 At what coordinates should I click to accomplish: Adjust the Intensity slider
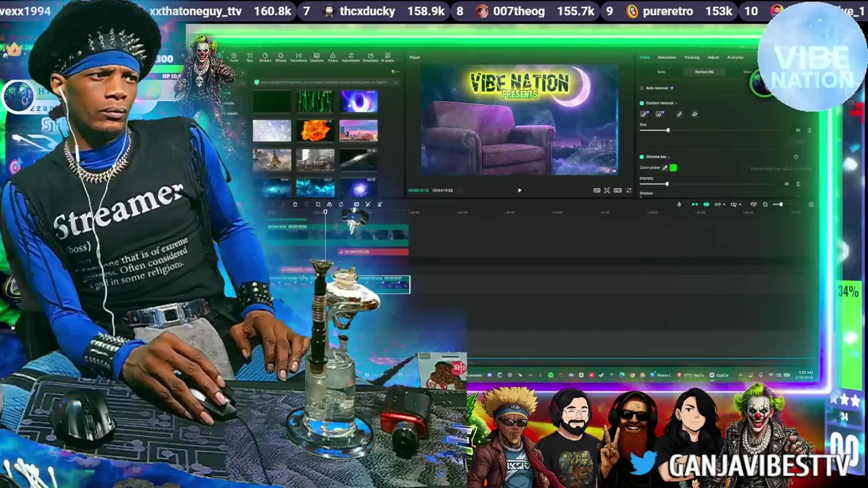pyautogui.click(x=667, y=184)
